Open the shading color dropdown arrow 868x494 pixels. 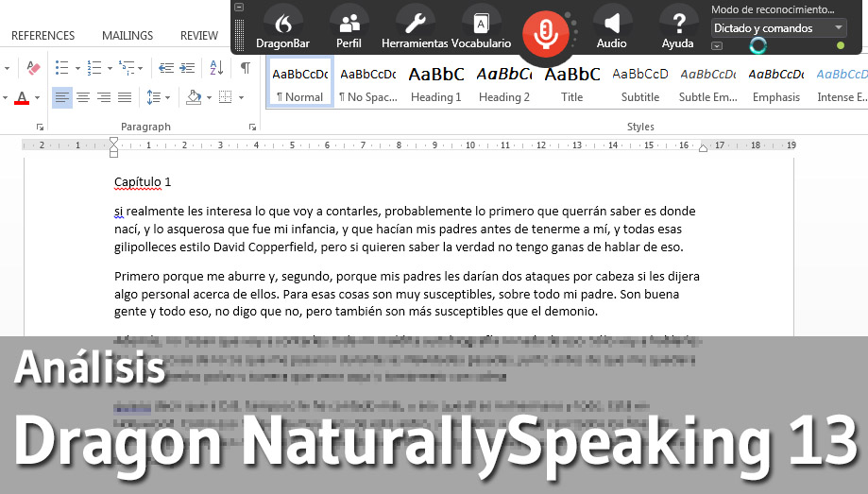click(x=210, y=98)
